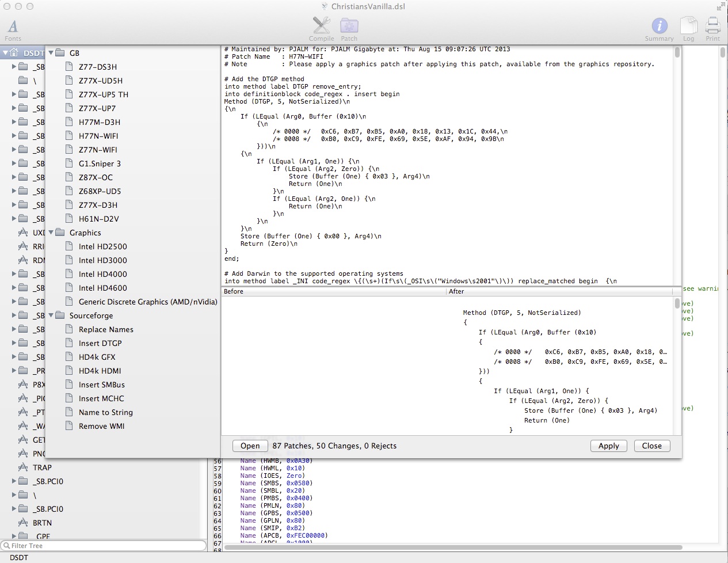Viewport: 728px width, 563px height.
Task: Show the Summary info icon
Action: (x=659, y=26)
